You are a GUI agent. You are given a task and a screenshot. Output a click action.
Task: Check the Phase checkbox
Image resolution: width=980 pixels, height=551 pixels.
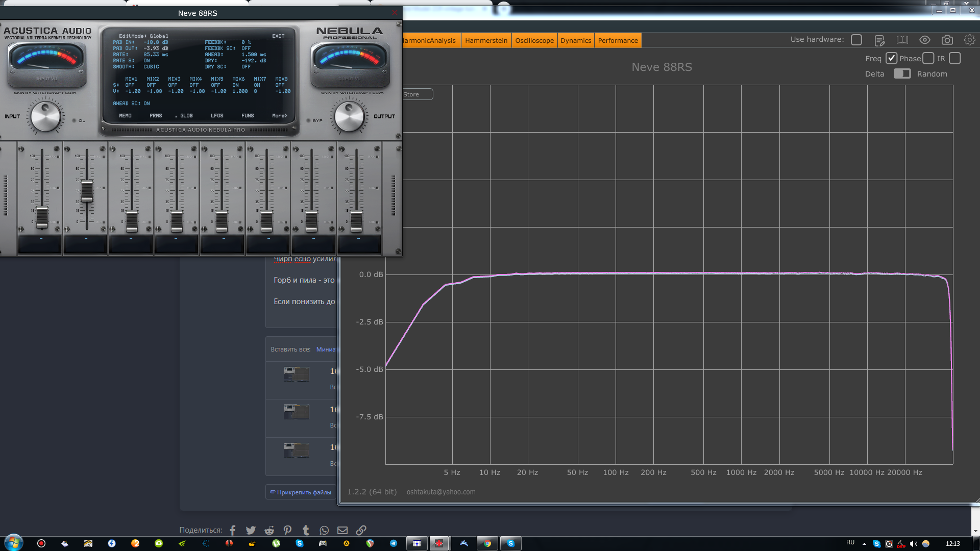tap(928, 58)
